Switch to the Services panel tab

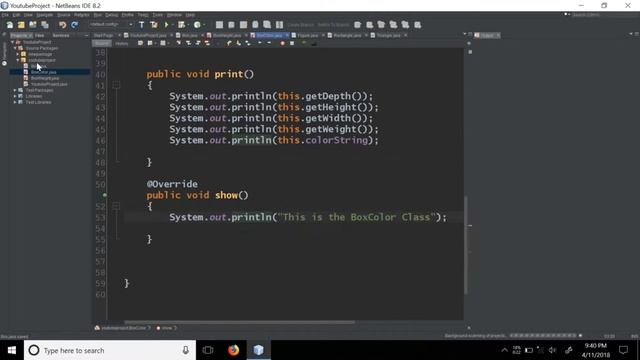61,36
